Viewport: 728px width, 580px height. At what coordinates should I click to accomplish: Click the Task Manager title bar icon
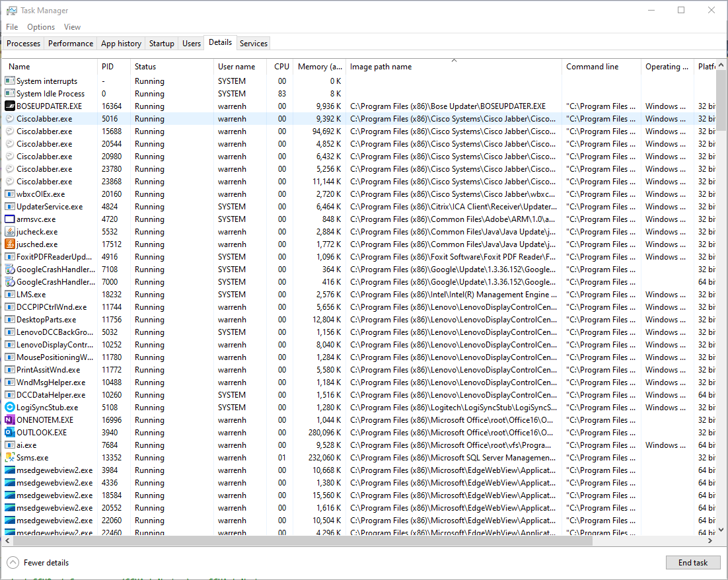tap(12, 10)
